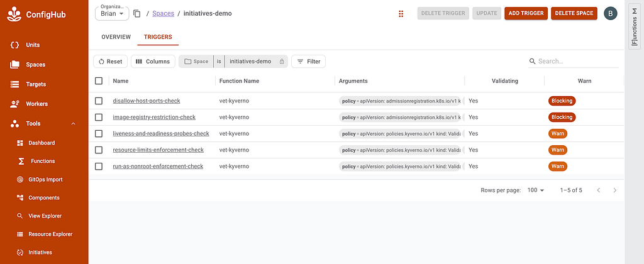Open the disallow-host-ports-check trigger link
644x264 pixels.
[147, 101]
